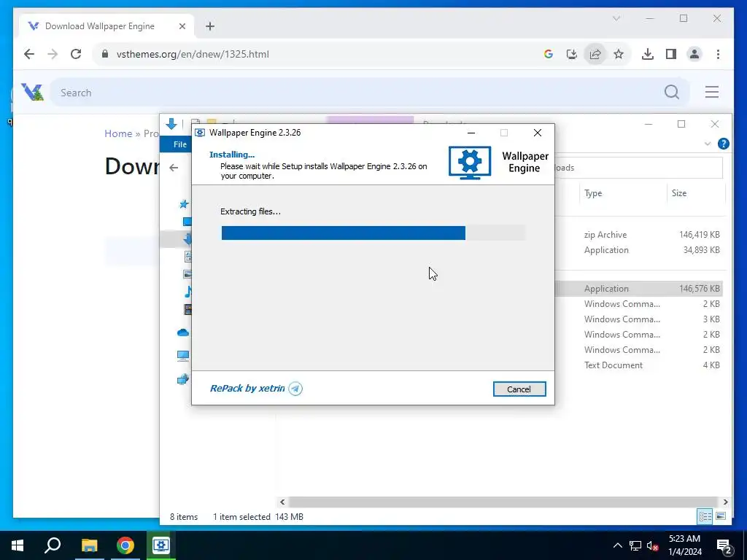747x560 pixels.
Task: View site information lock icon
Action: [x=105, y=54]
